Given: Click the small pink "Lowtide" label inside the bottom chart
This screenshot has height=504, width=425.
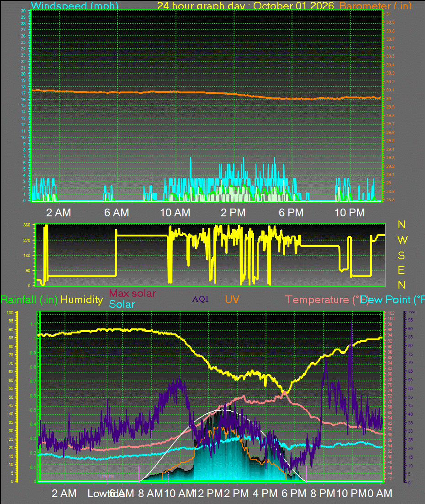Looking at the screenshot, I should (107, 476).
